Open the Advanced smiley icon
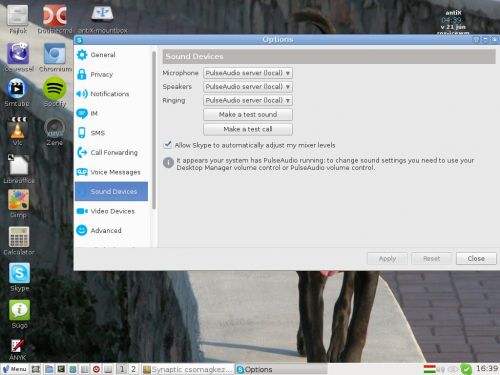The image size is (500, 375). tap(82, 230)
